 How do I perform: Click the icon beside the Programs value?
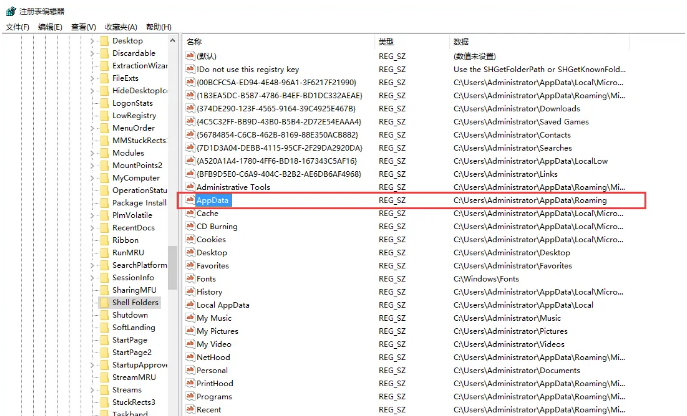189,396
